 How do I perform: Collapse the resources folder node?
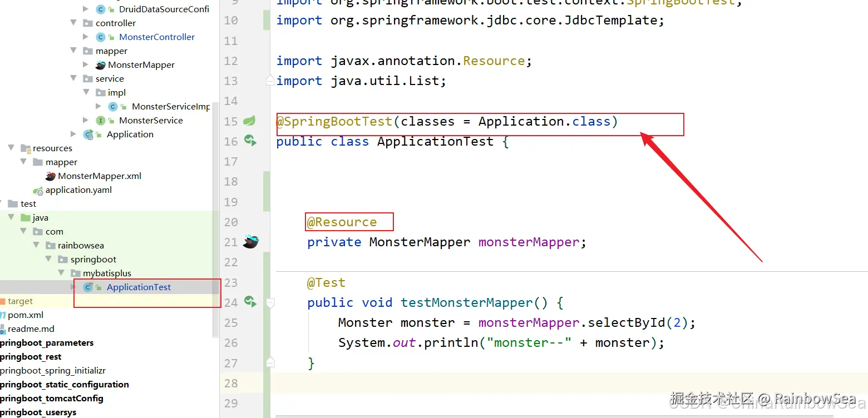[11, 148]
